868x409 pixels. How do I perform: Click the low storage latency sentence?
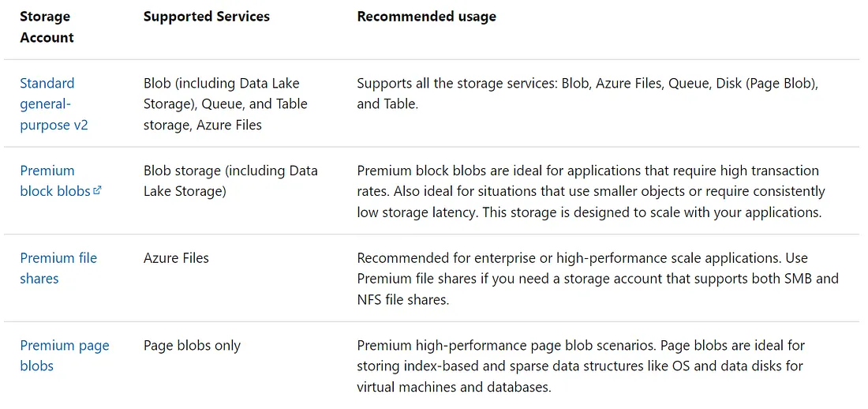click(417, 213)
